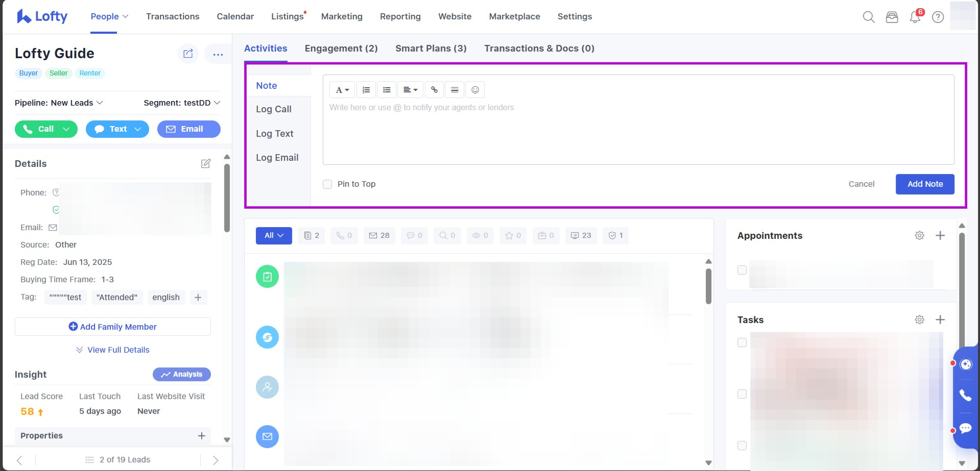Switch to the Smart Plans (3) tab
Screen dimensions: 980x471
(431, 48)
